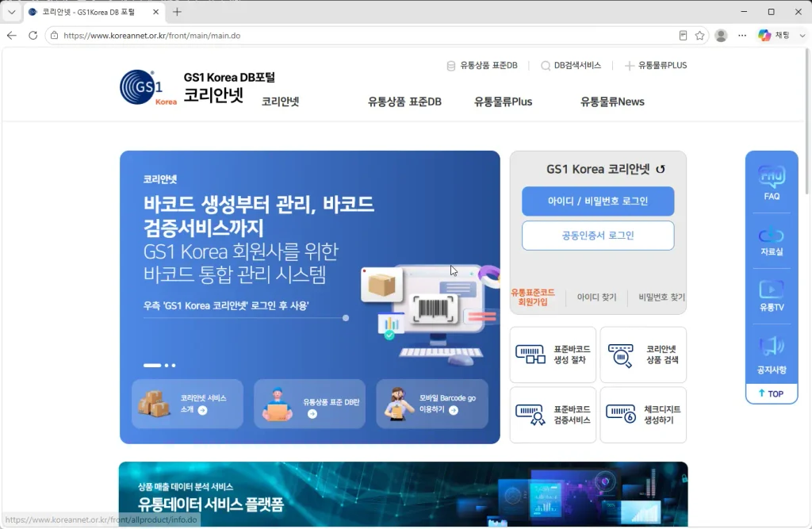Open the FAQ sidebar icon
Screen dimensions: 812x529
771,182
